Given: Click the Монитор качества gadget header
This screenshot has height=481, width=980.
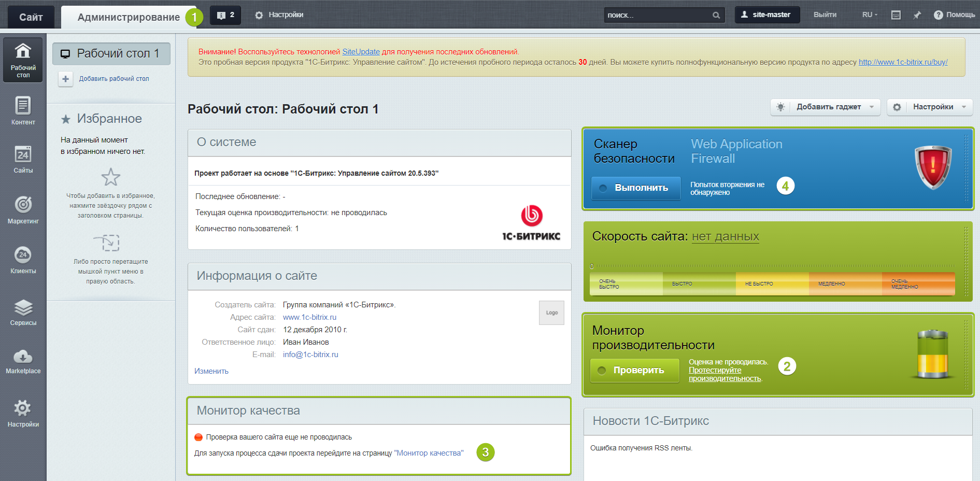Looking at the screenshot, I should click(x=379, y=411).
